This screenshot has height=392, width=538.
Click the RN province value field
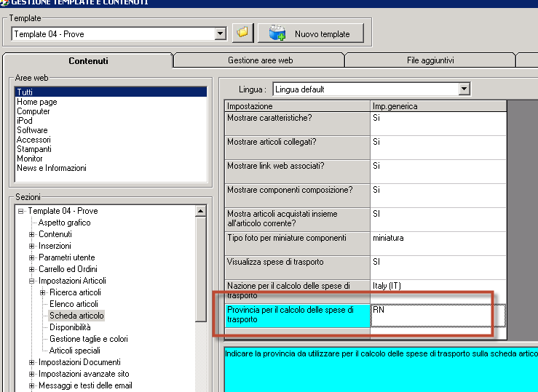point(438,315)
